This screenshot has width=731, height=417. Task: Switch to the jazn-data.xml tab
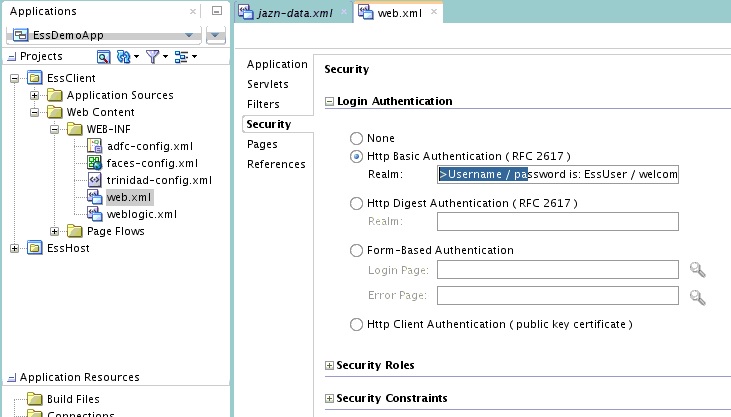click(294, 13)
